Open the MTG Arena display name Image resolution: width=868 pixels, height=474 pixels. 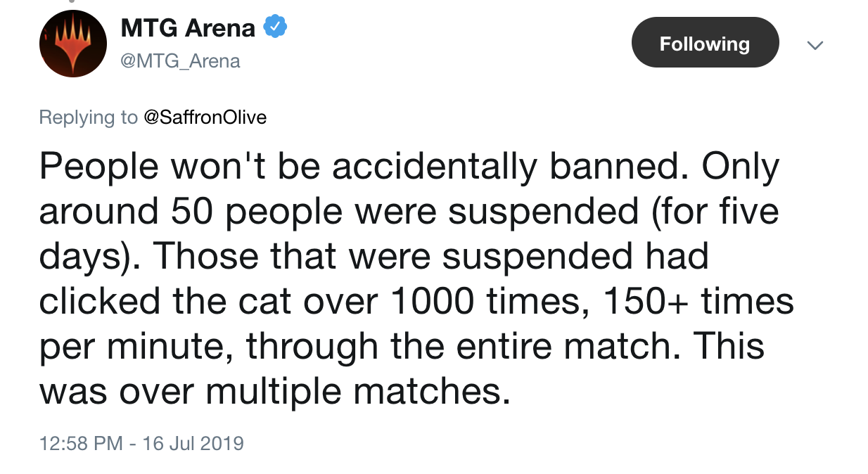tap(188, 28)
